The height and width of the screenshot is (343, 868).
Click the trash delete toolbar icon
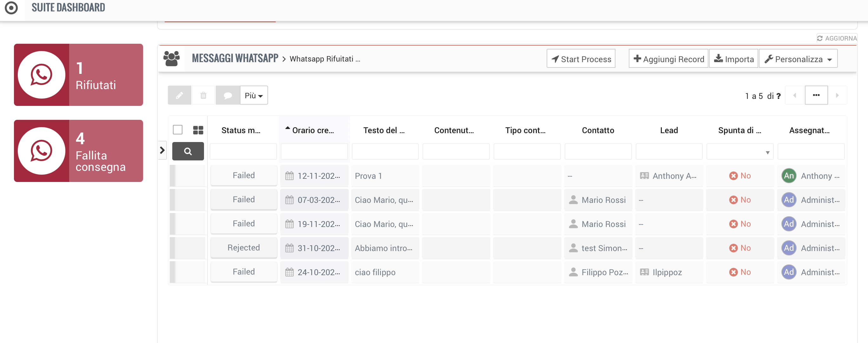(204, 95)
